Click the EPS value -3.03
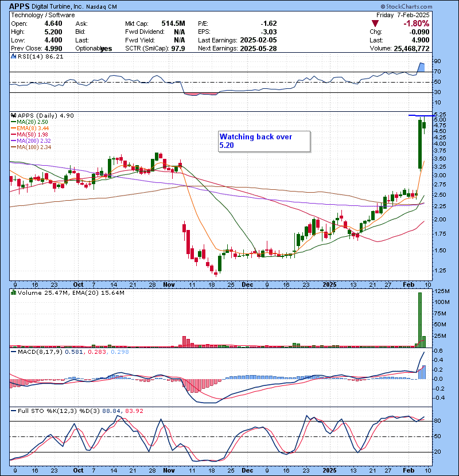Viewport: 459px width, 476px height. [269, 32]
